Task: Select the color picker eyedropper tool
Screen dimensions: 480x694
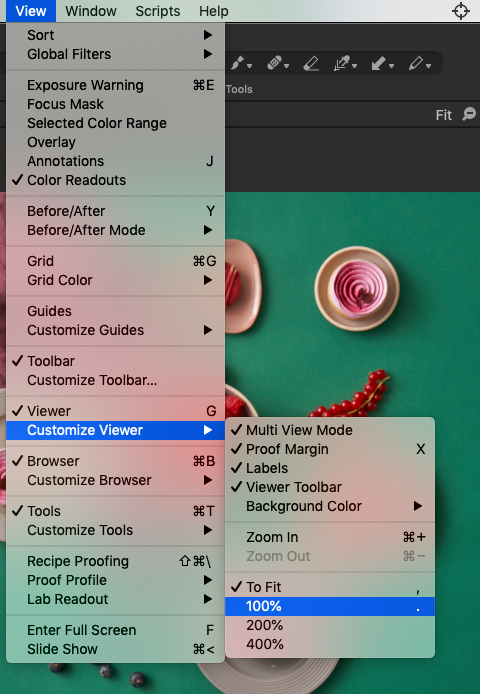Action: coord(342,65)
